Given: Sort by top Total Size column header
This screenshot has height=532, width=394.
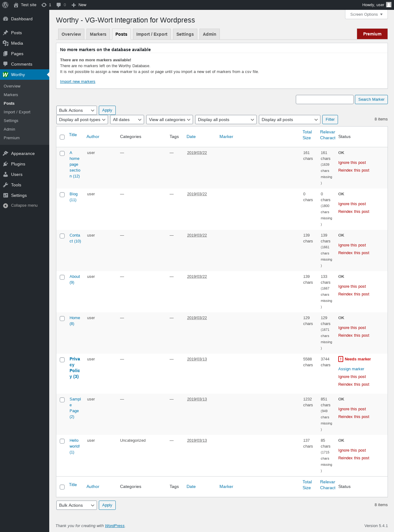Looking at the screenshot, I should tap(307, 135).
